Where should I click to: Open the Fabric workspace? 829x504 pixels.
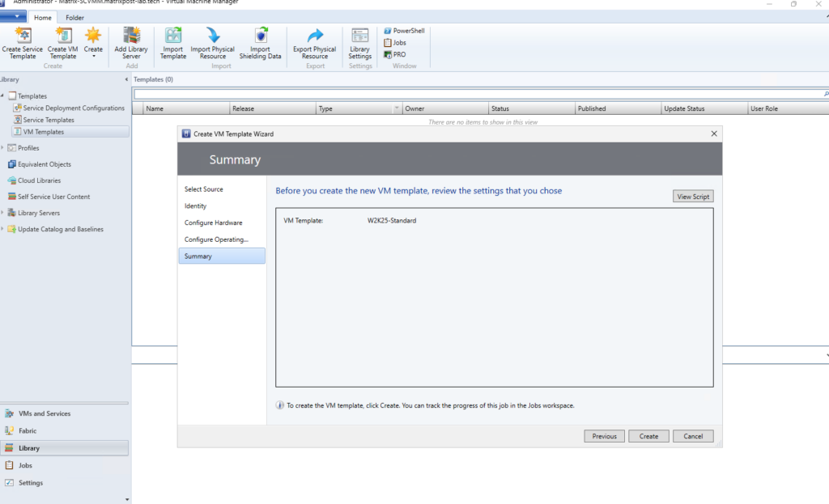coord(64,431)
